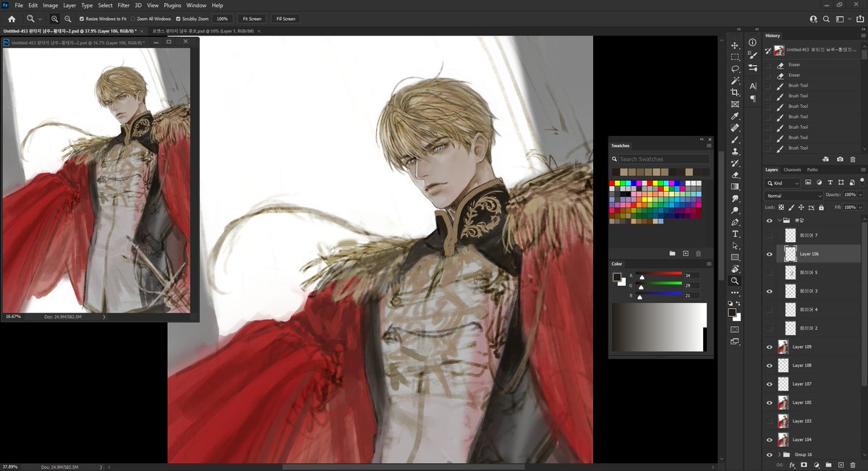
Task: Open the Swatches panel menu
Action: pyautogui.click(x=709, y=145)
